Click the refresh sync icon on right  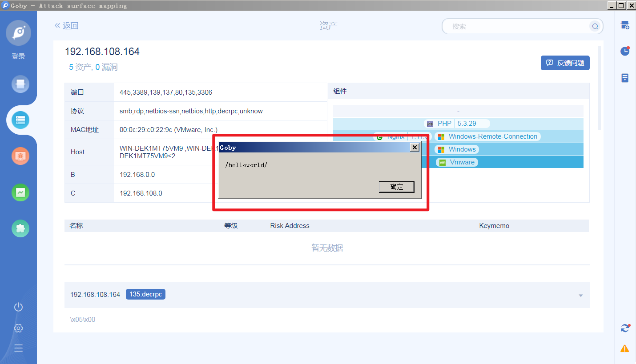tap(625, 328)
